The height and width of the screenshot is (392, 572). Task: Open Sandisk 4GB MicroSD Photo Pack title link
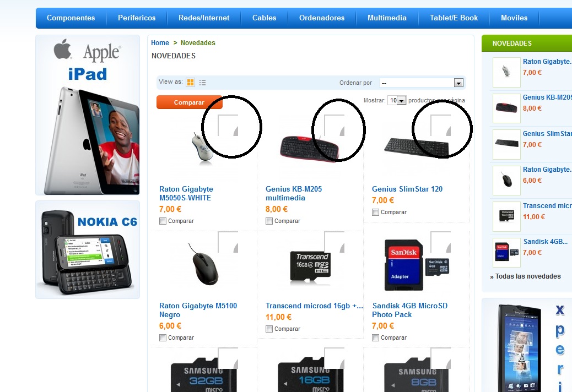(x=409, y=310)
